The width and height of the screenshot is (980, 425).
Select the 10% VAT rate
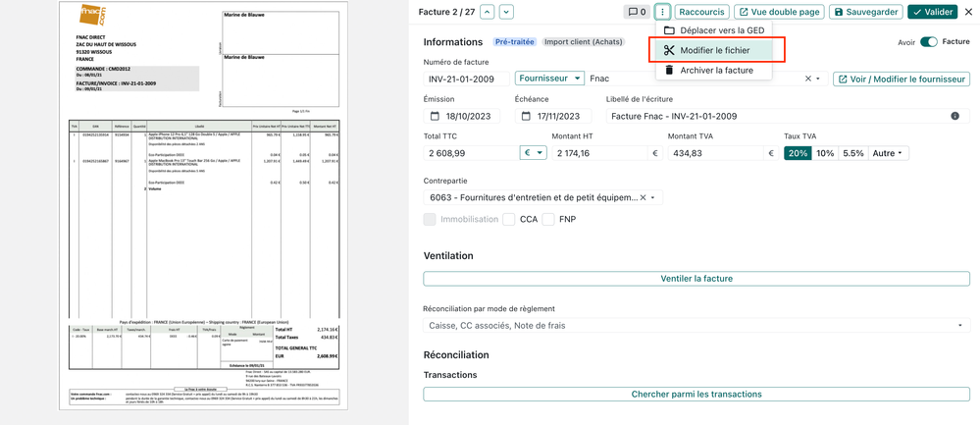(x=825, y=153)
